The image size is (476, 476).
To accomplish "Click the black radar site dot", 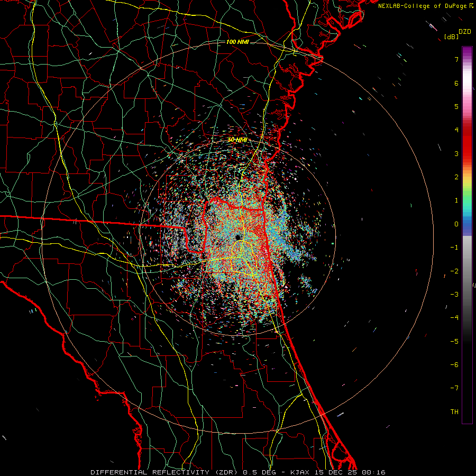I will (x=237, y=237).
